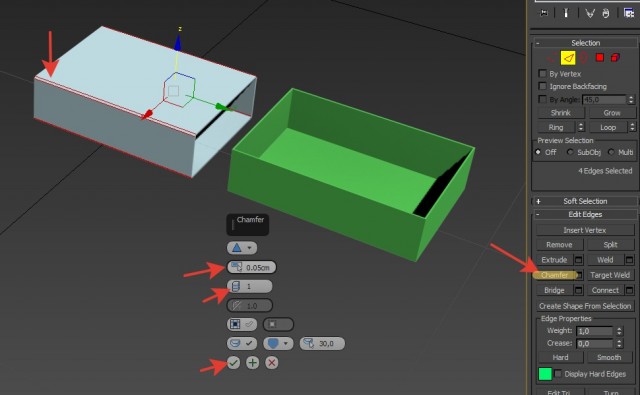
Task: Toggle chamfer Smooth checkbox in caddy
Action: [242, 344]
